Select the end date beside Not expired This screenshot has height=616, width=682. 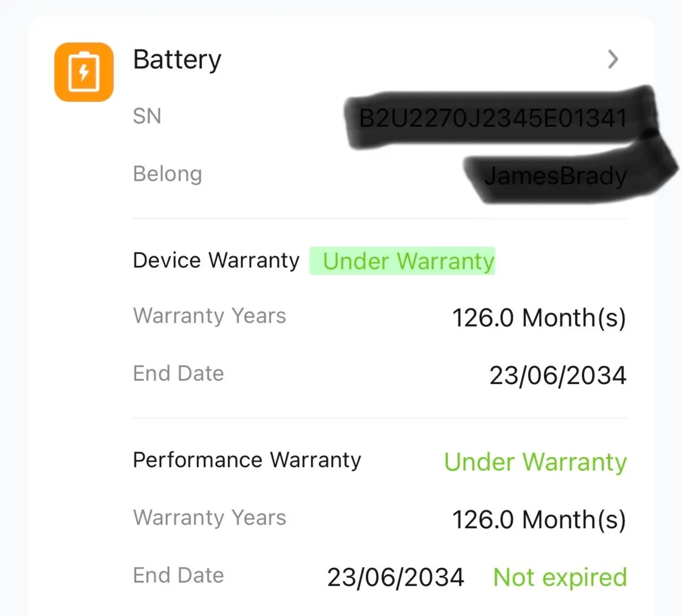tap(396, 577)
